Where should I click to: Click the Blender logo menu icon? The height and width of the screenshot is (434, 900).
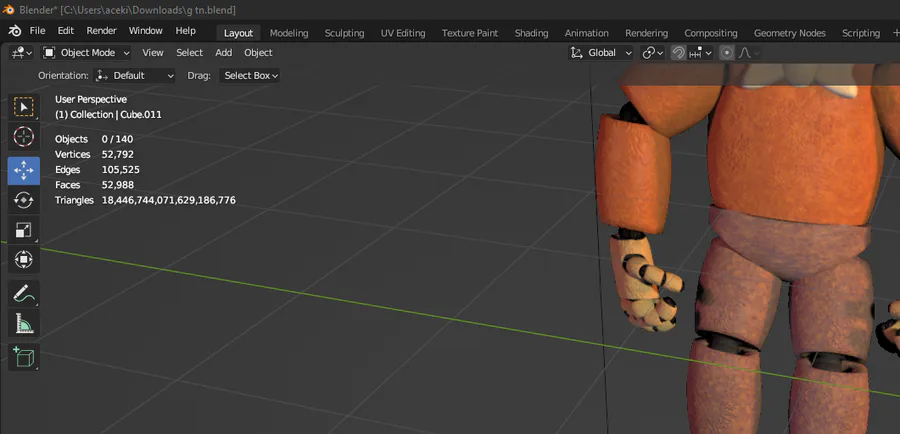pyautogui.click(x=15, y=31)
